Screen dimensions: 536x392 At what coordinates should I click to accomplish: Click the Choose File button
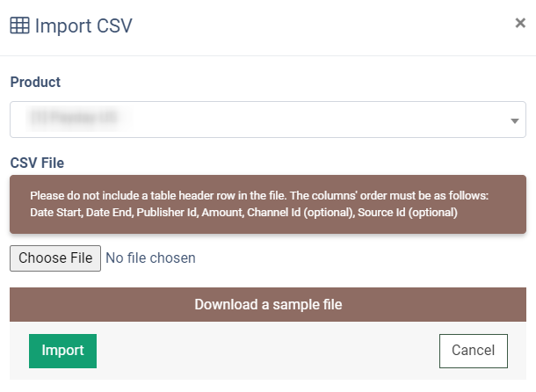(x=55, y=258)
